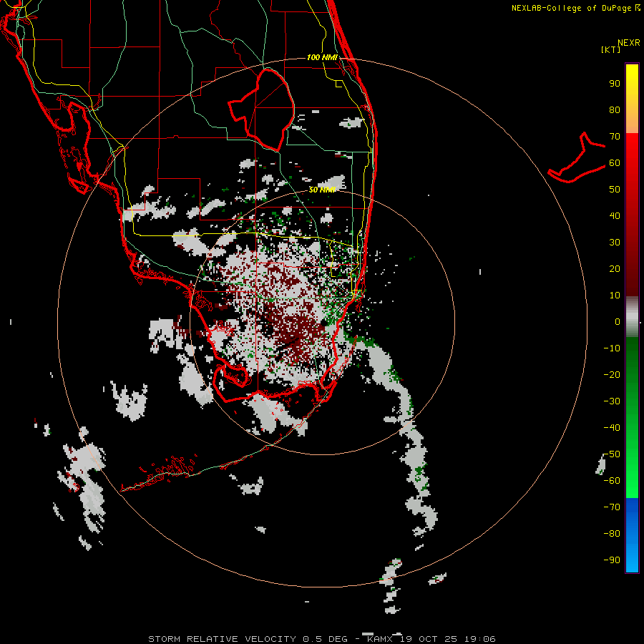Click the positive 10 knots scale value
The height and width of the screenshot is (644, 644).
pos(615,296)
